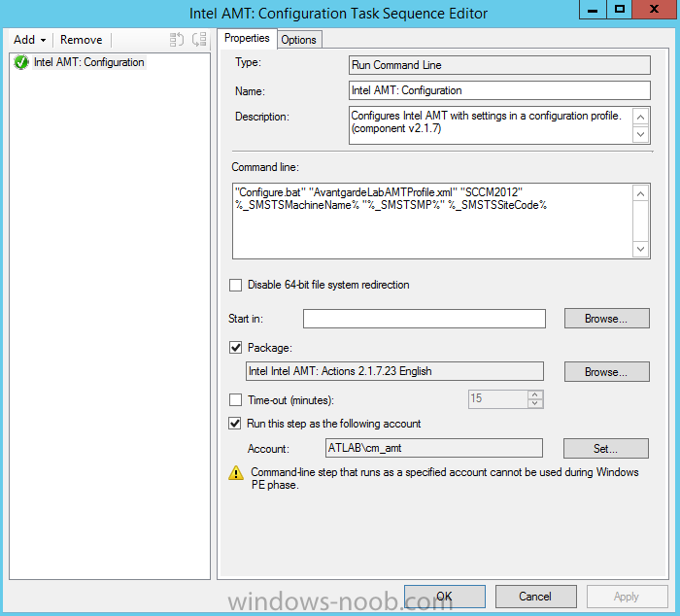The width and height of the screenshot is (680, 616).
Task: Click the Type field showing Run Command Line
Action: pyautogui.click(x=499, y=65)
